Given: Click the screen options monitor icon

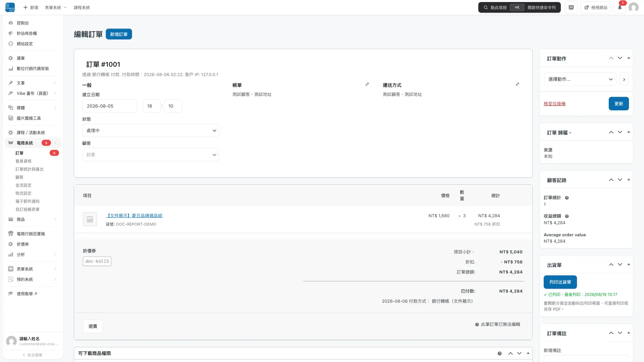Looking at the screenshot, I should pyautogui.click(x=571, y=7).
